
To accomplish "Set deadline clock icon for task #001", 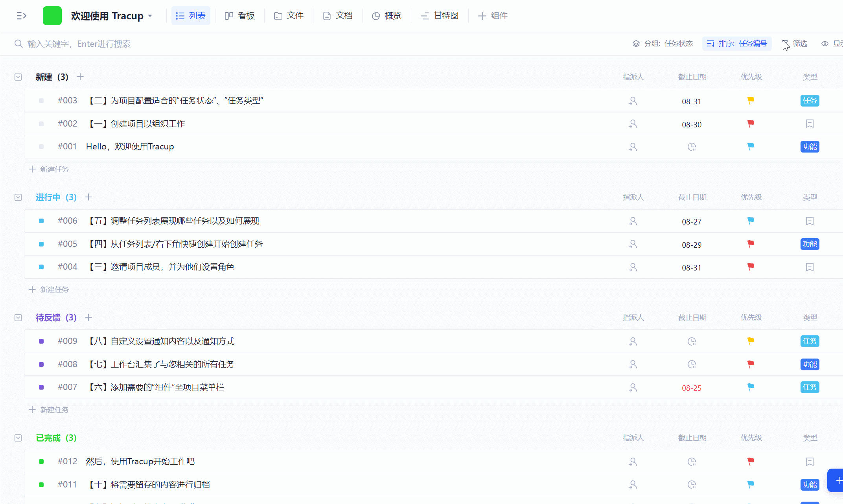I will pyautogui.click(x=692, y=147).
